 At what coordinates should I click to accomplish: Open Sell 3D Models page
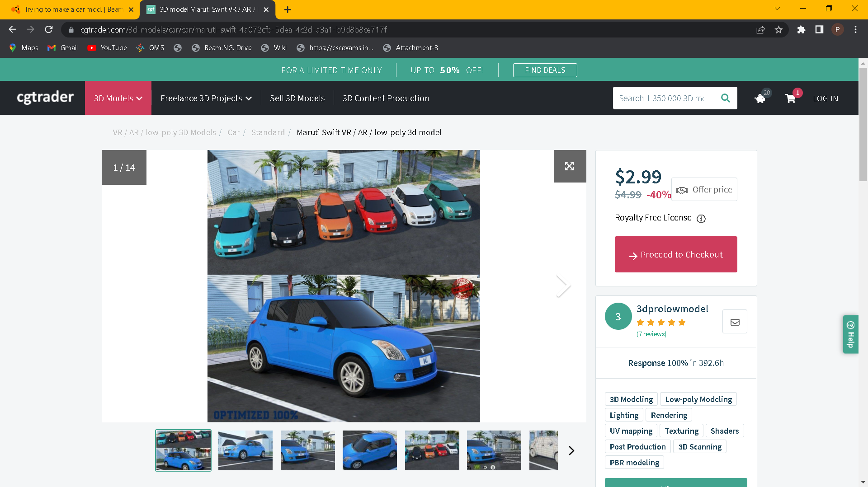tap(297, 98)
